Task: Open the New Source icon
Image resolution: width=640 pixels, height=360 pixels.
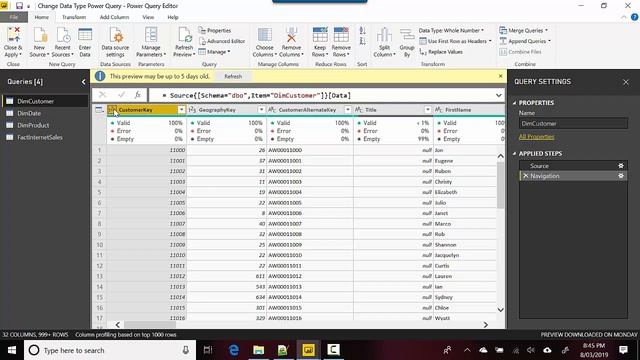Action: (40, 35)
